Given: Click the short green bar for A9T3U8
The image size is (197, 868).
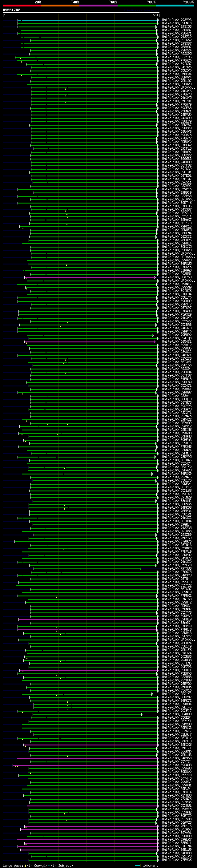Looking at the screenshot, I should tap(87, 569).
